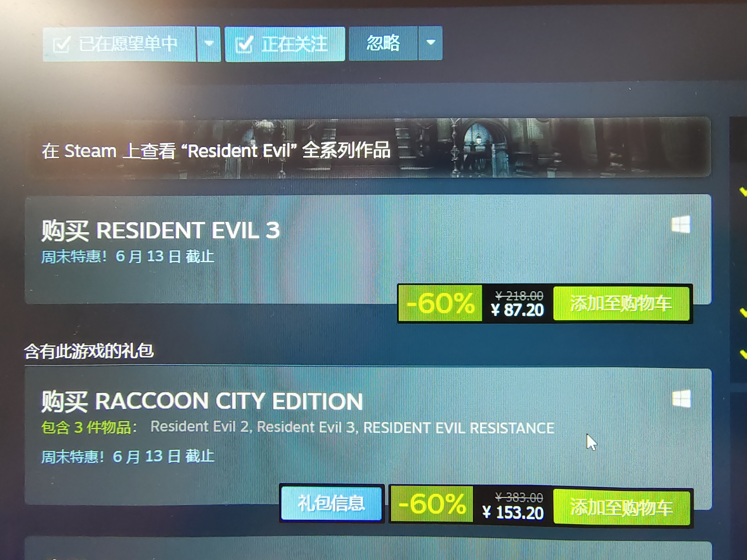The width and height of the screenshot is (747, 560).
Task: Open the wishlist dropdown arrow
Action: [x=209, y=44]
